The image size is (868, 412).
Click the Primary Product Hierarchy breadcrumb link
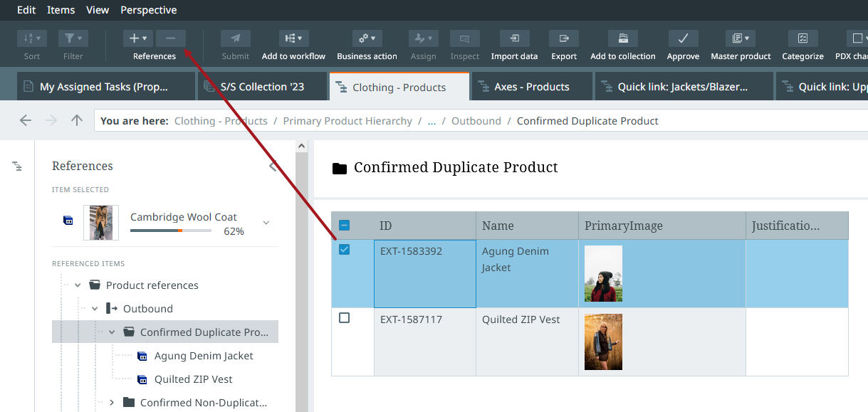pyautogui.click(x=347, y=121)
